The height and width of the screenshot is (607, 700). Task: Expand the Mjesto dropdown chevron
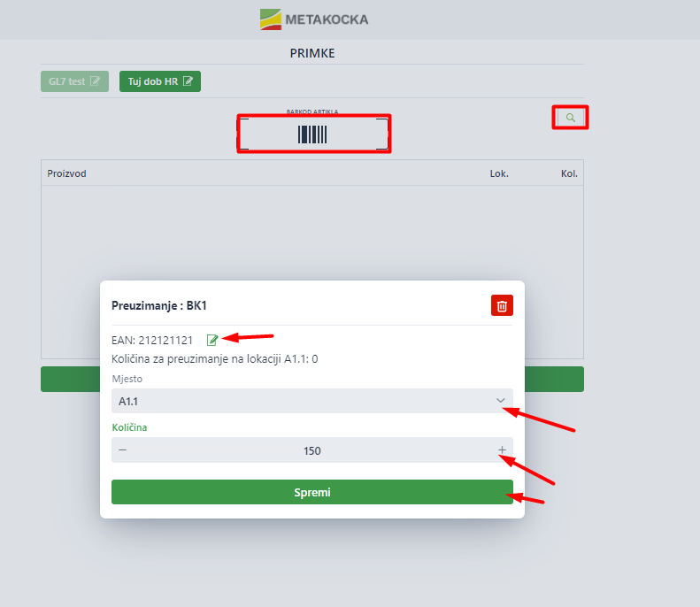(x=501, y=401)
